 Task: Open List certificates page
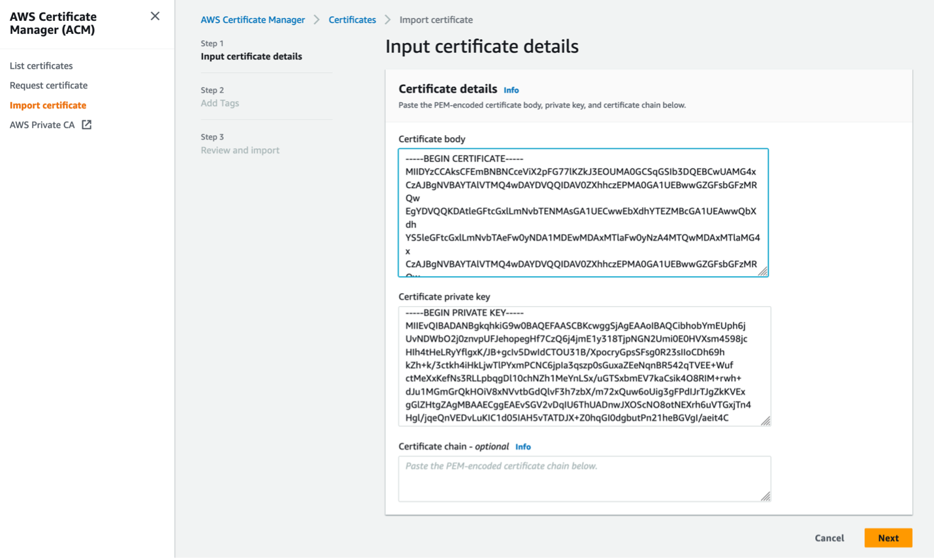[41, 66]
